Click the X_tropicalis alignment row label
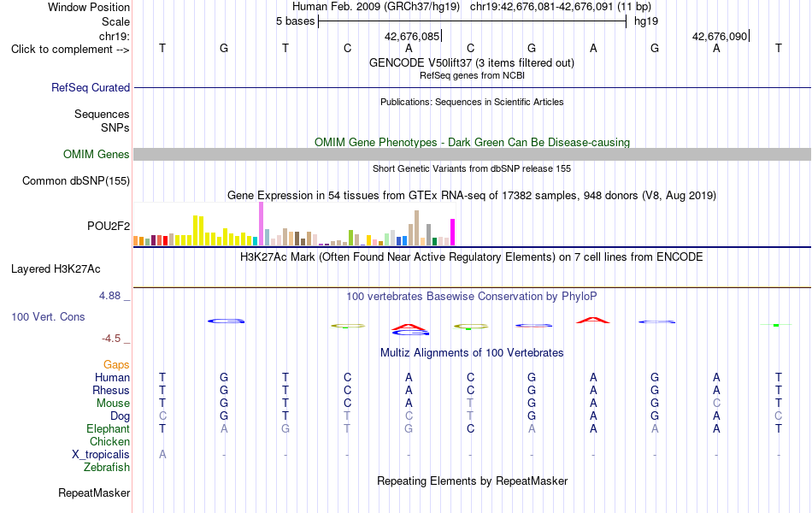812x513 pixels. (101, 455)
